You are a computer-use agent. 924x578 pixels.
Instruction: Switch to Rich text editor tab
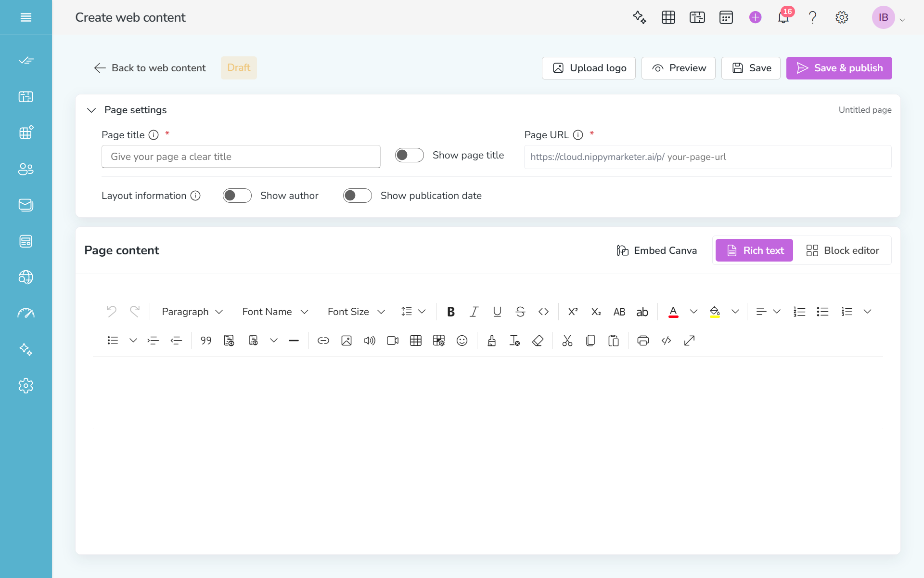point(754,250)
